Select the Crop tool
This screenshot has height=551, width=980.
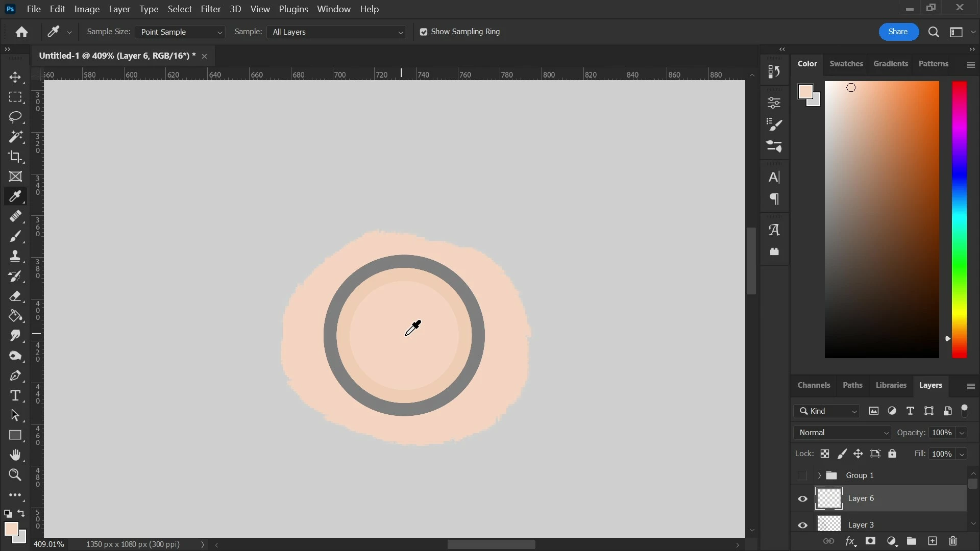coord(15,157)
